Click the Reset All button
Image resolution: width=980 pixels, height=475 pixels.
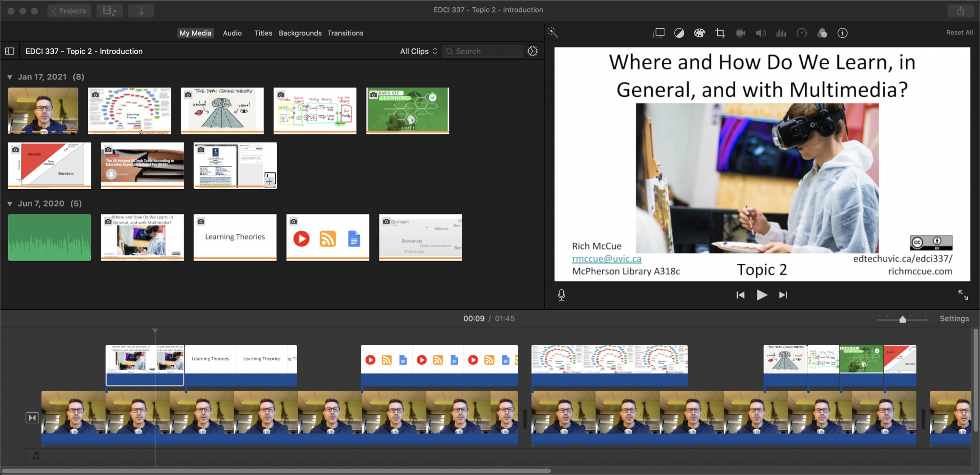click(959, 32)
